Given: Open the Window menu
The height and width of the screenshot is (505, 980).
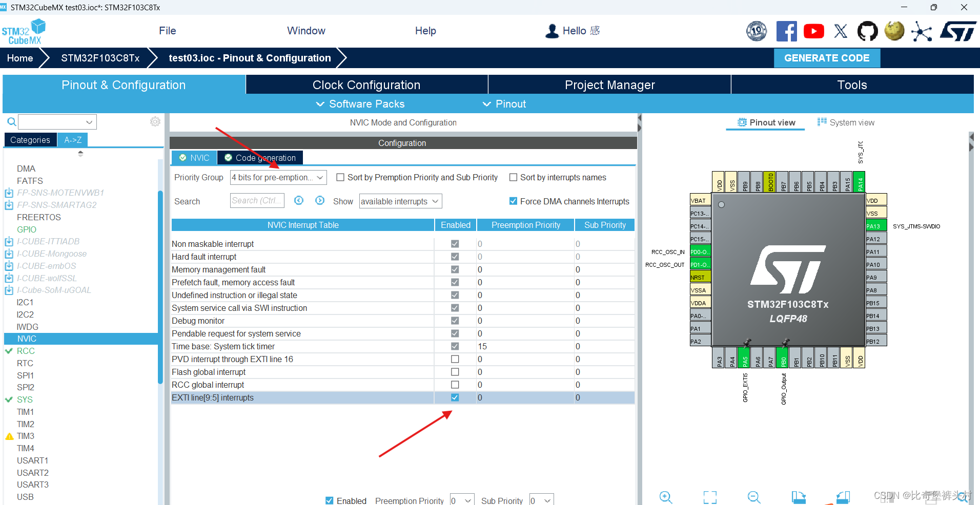Looking at the screenshot, I should tap(306, 31).
